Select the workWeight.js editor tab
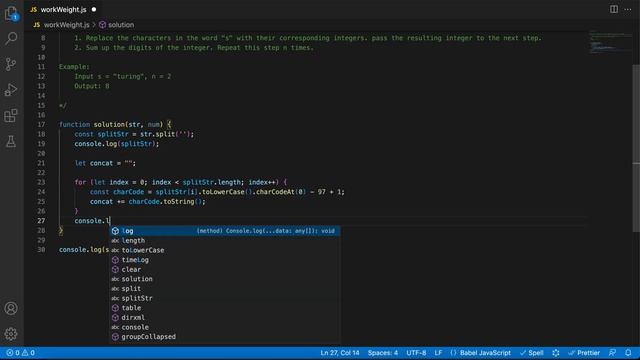This screenshot has height=360, width=640. point(63,9)
